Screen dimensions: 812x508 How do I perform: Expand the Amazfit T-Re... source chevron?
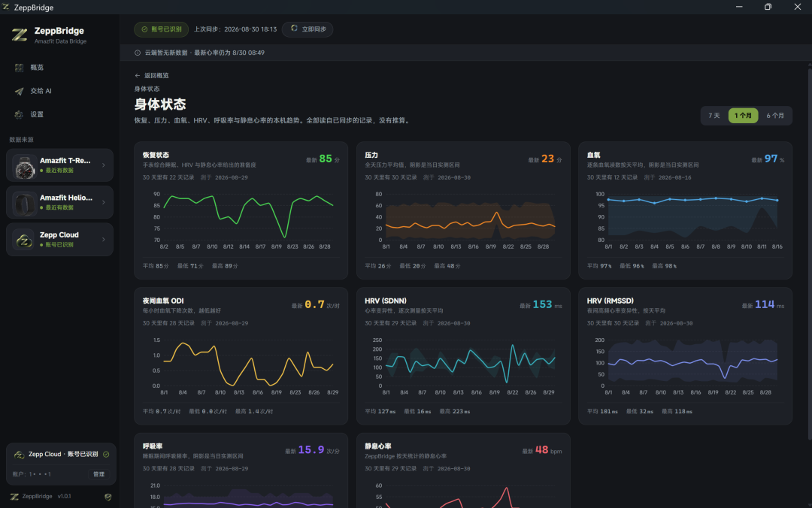(104, 165)
